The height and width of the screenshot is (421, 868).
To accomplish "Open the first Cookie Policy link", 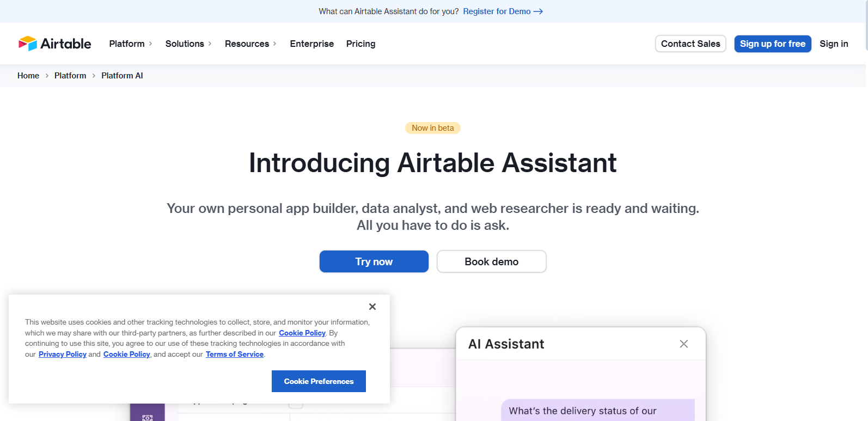I will pyautogui.click(x=302, y=333).
